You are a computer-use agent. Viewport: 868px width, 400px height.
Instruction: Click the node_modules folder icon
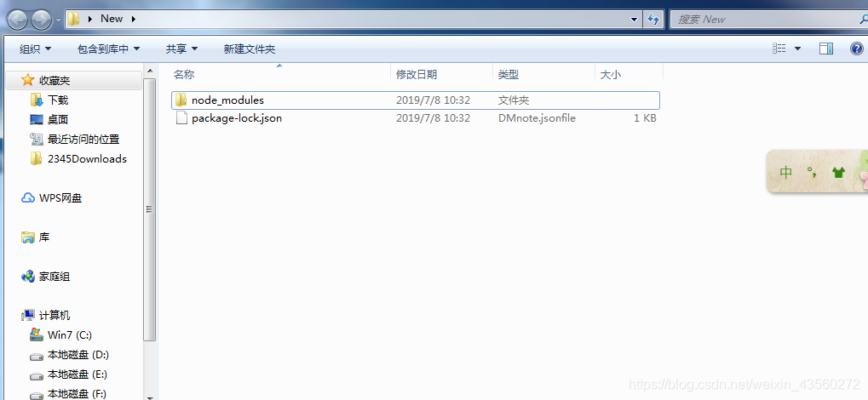click(181, 100)
